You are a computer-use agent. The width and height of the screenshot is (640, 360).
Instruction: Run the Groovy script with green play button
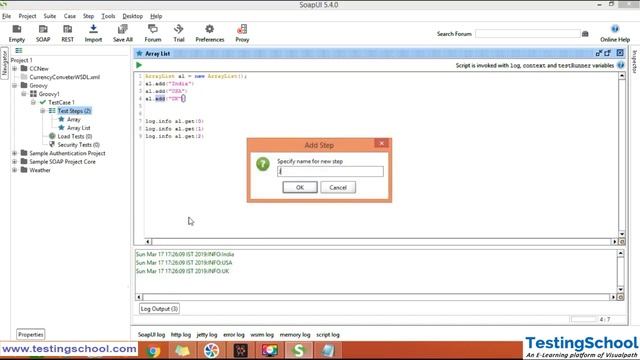click(x=139, y=65)
